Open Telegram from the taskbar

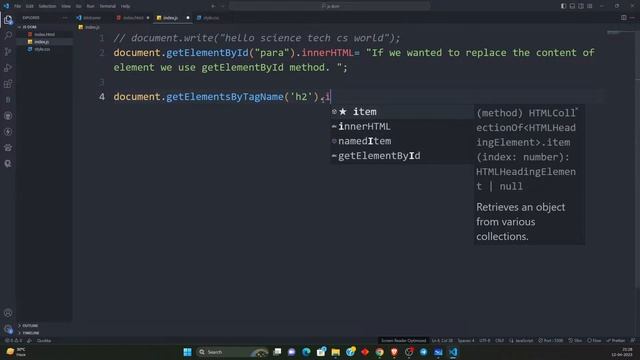(x=423, y=352)
